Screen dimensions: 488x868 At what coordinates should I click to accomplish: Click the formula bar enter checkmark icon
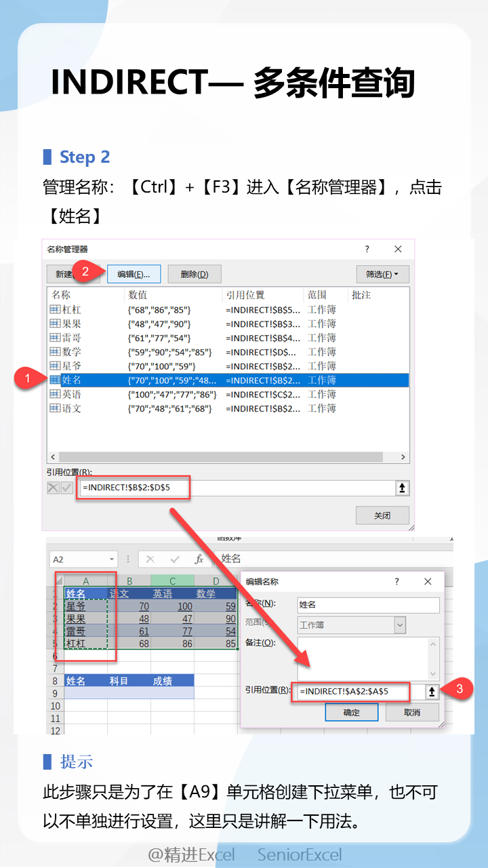[x=175, y=559]
